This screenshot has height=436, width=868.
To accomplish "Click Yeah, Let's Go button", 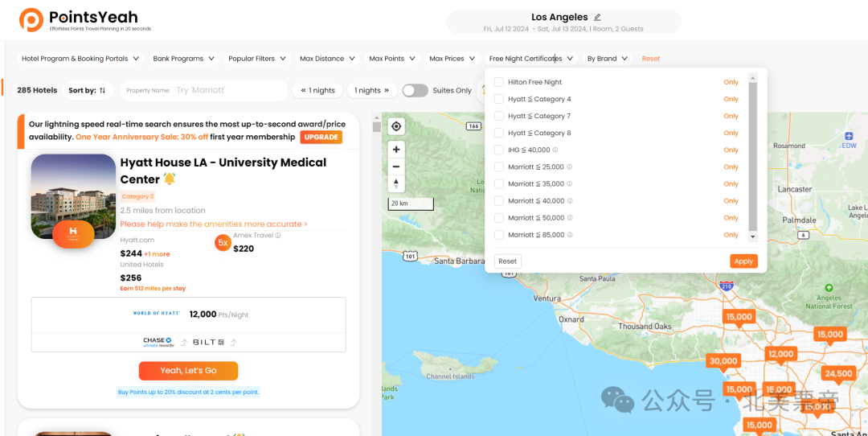I will pyautogui.click(x=188, y=371).
